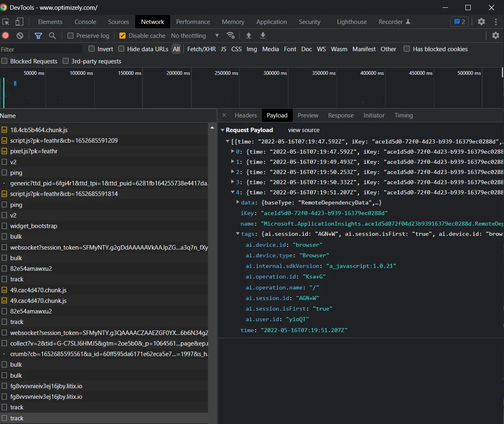Open the Timing tab of the request
Viewport: 504px width, 424px height.
[x=404, y=115]
